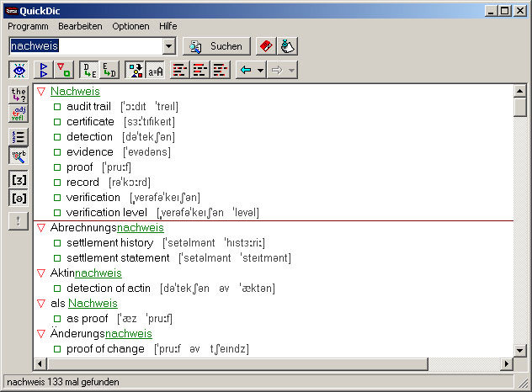Click status text 'nachweis 133 mal gefunden'
Screen dimensions: 532x392
pos(63,382)
